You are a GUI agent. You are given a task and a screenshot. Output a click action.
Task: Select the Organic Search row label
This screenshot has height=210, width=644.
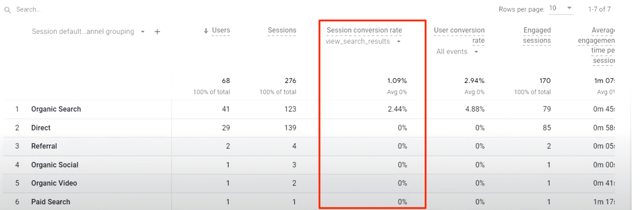click(x=56, y=109)
